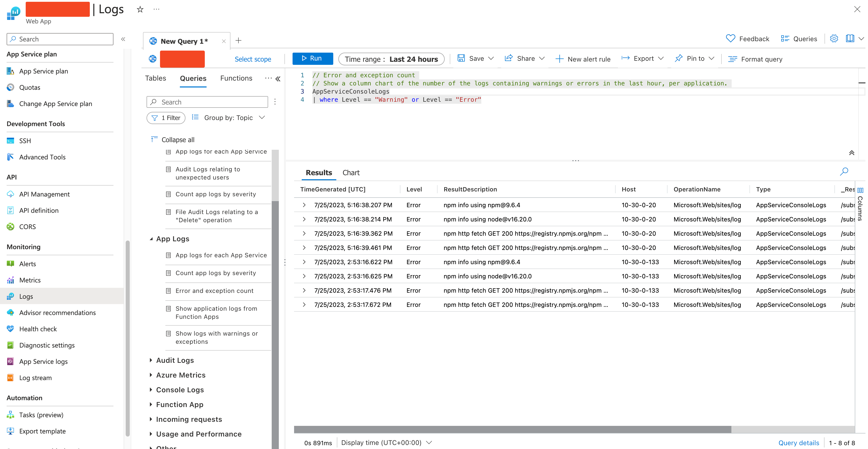Run the query
The width and height of the screenshot is (868, 449).
[312, 58]
